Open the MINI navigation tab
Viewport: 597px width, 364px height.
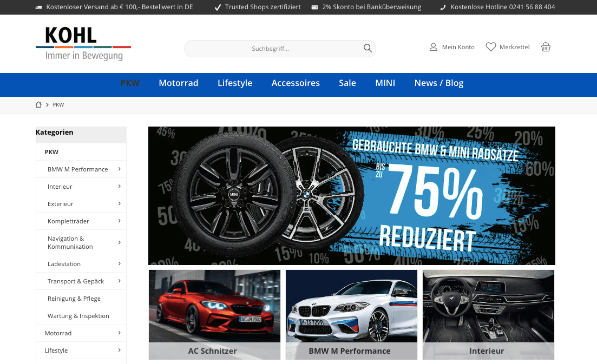(385, 83)
